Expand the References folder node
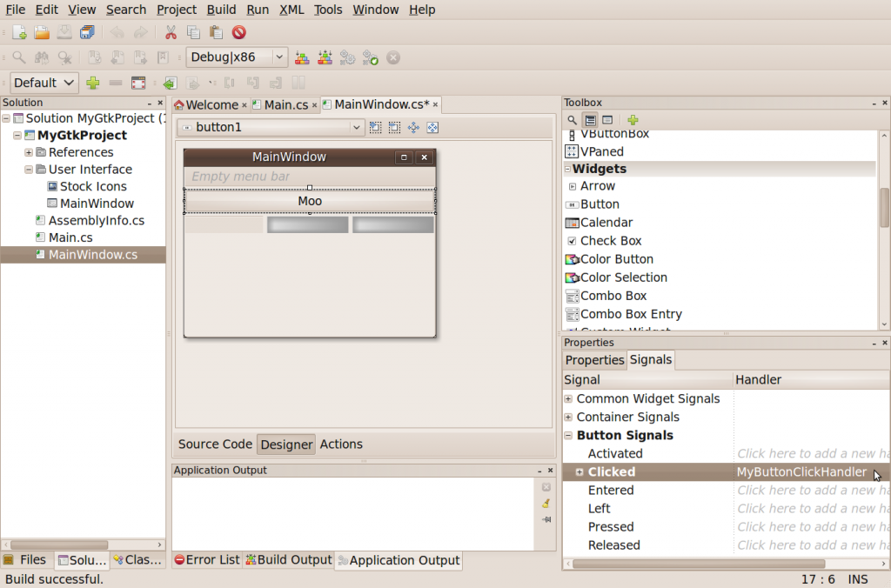This screenshot has height=588, width=891. pyautogui.click(x=29, y=152)
